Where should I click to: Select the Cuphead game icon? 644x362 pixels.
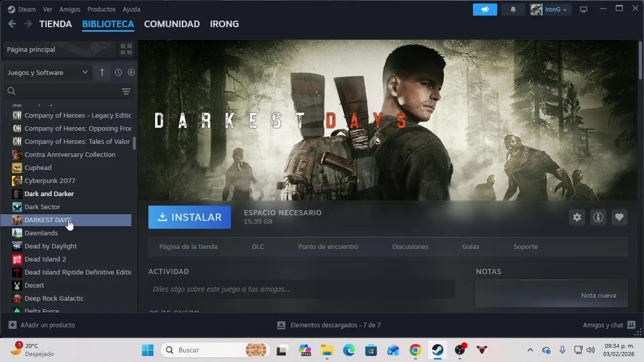coord(17,167)
